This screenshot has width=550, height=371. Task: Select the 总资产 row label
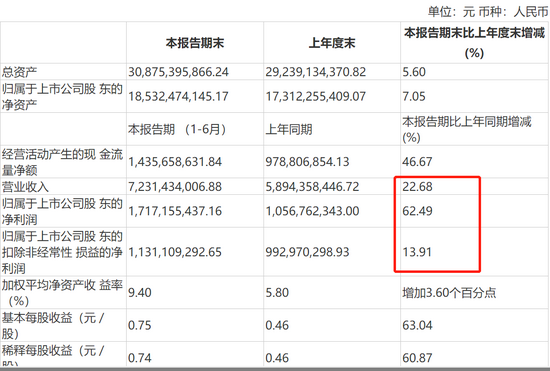click(x=20, y=72)
